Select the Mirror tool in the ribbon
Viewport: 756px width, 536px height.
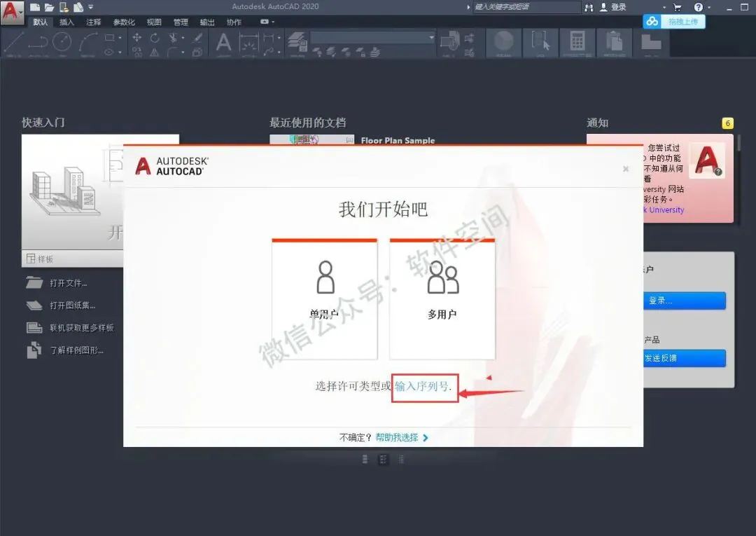[154, 52]
